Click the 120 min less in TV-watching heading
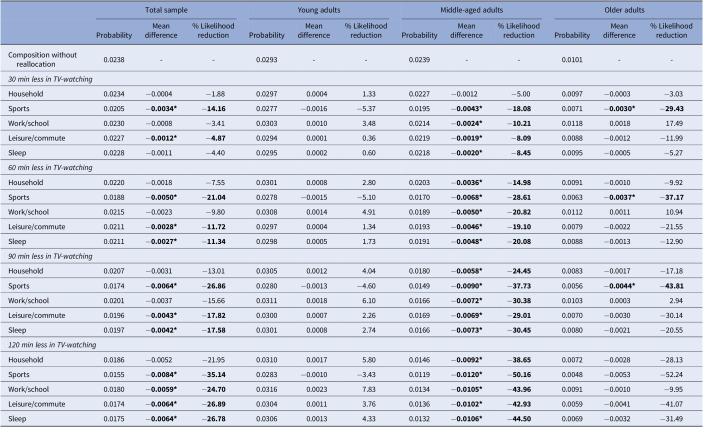 tap(52, 345)
